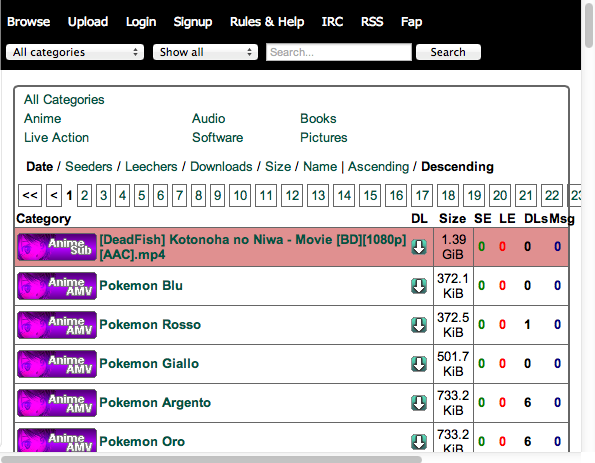Open Pokemon Oro torrent link

pos(142,441)
